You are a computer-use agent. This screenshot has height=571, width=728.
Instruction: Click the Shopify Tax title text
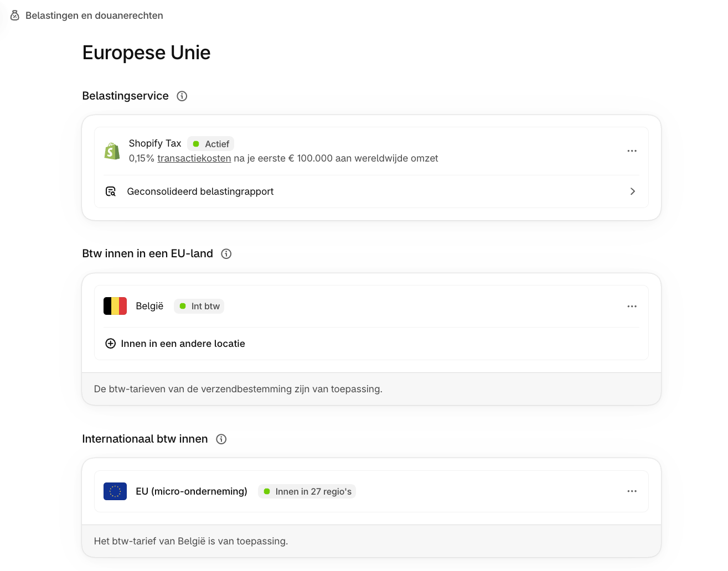click(155, 143)
